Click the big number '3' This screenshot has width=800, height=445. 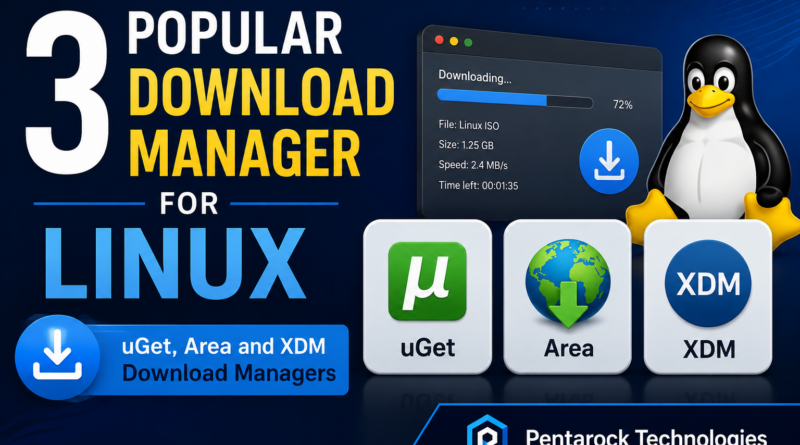(66, 92)
